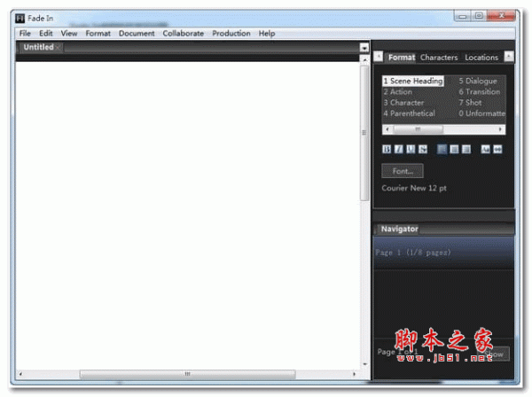The width and height of the screenshot is (532, 397).
Task: Click inside the blank script page
Action: (187, 215)
